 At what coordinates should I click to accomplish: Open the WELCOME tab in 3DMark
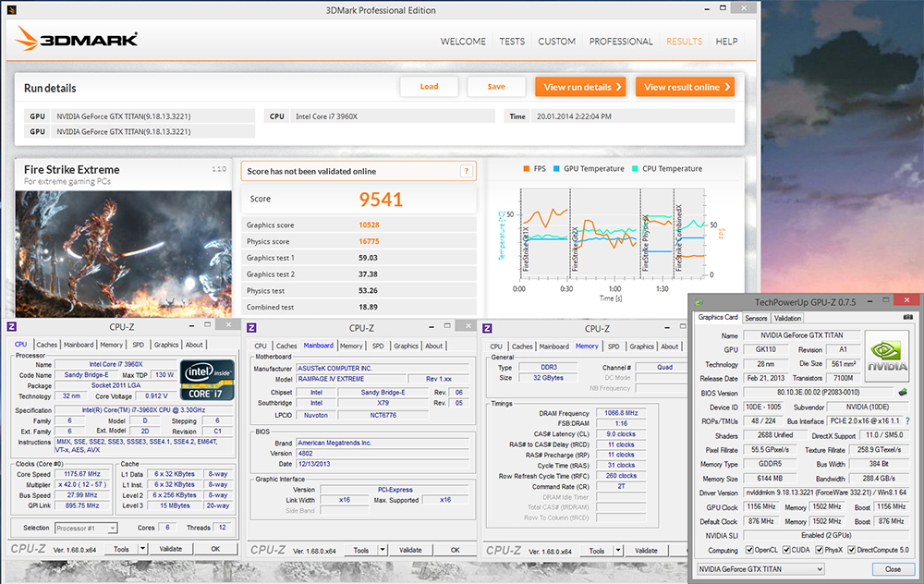(x=463, y=42)
